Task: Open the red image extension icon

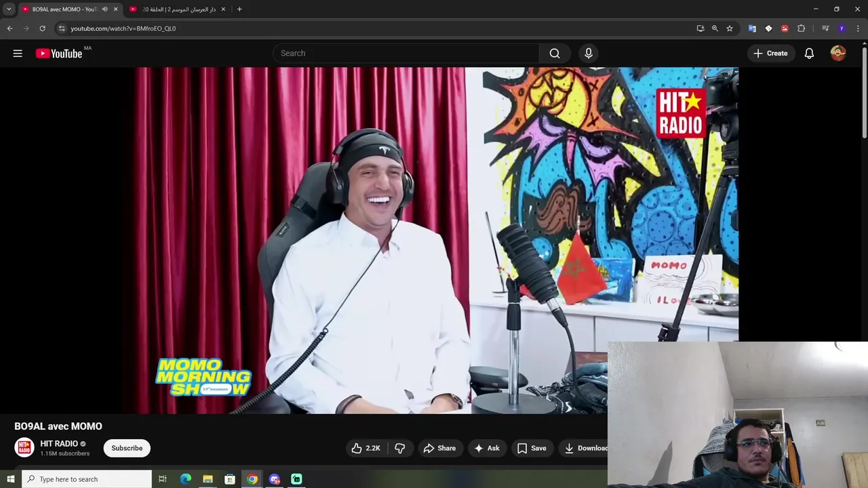Action: click(785, 28)
